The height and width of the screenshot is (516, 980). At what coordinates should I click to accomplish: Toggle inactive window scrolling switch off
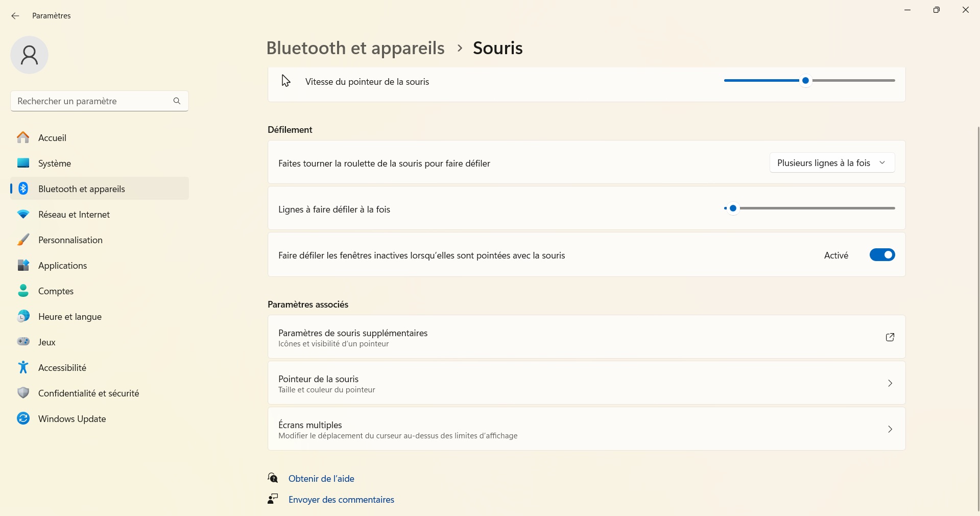click(x=882, y=255)
